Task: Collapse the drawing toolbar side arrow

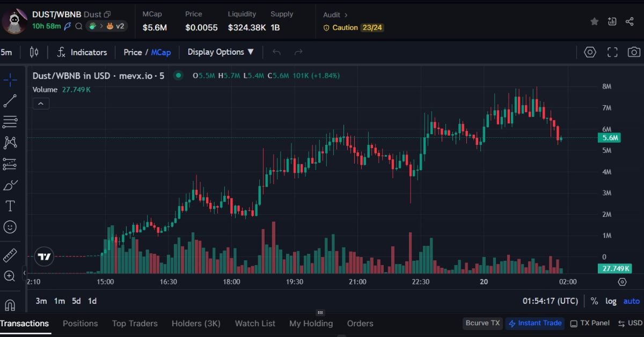Action: pos(24,273)
